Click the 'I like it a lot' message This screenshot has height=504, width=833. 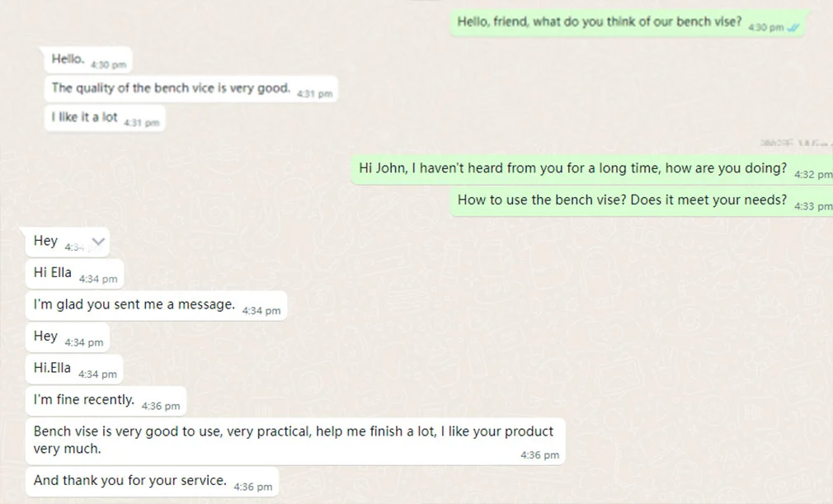click(85, 117)
